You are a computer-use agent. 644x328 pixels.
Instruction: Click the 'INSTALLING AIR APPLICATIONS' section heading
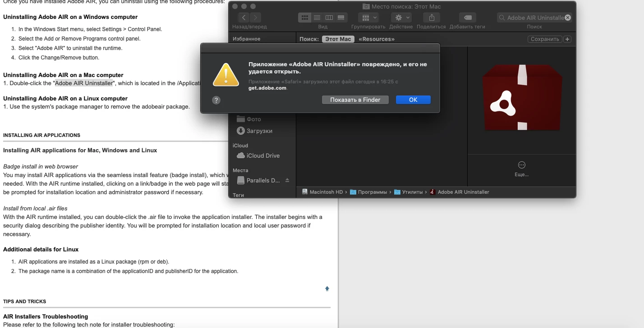click(41, 135)
